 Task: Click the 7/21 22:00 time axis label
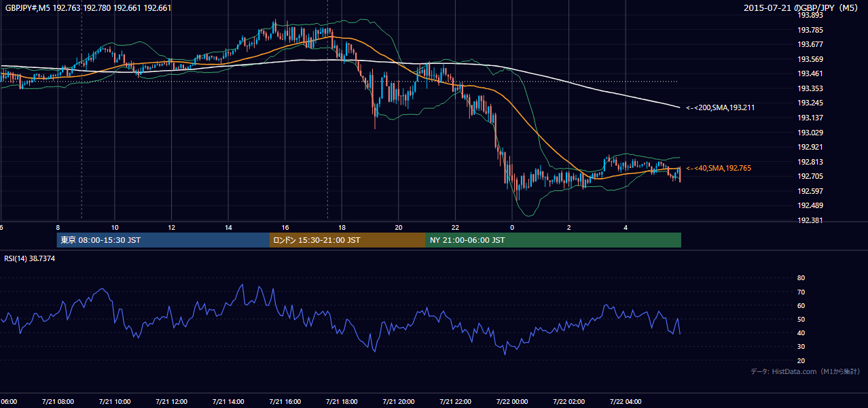pos(455,402)
